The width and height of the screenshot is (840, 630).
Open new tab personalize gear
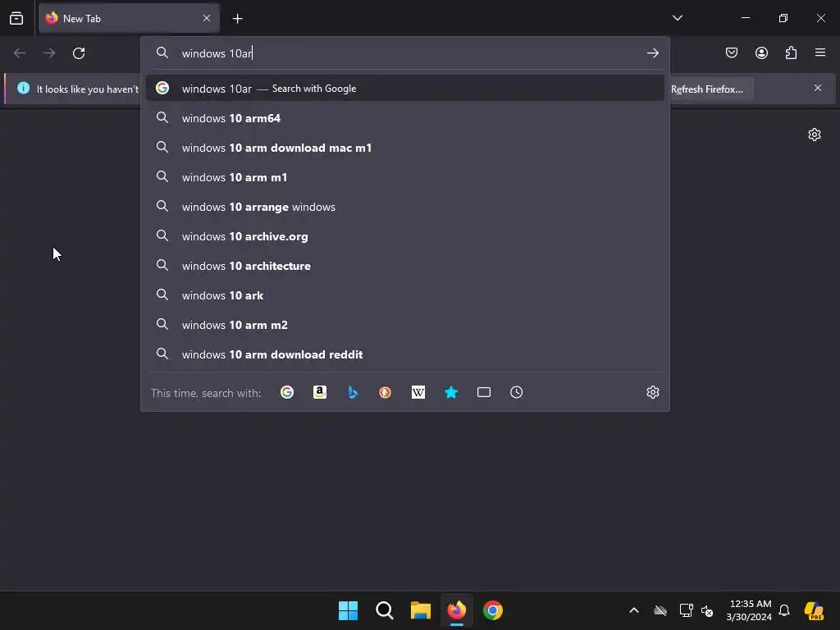click(815, 135)
